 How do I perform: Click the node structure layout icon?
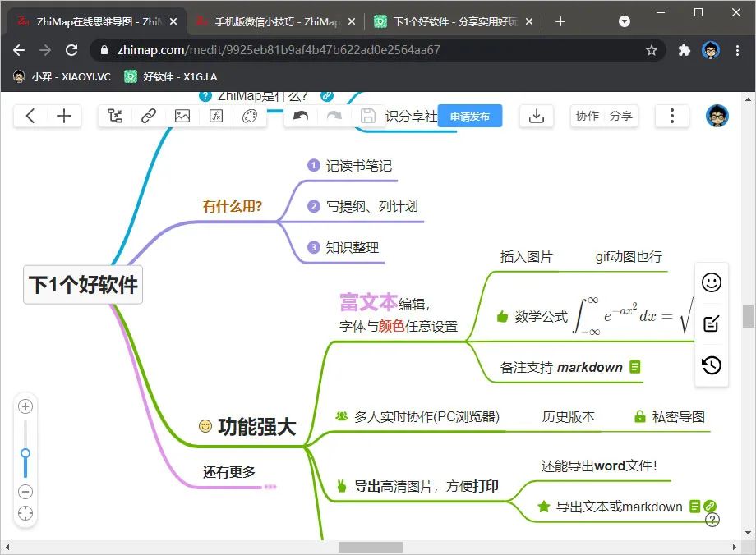[115, 116]
